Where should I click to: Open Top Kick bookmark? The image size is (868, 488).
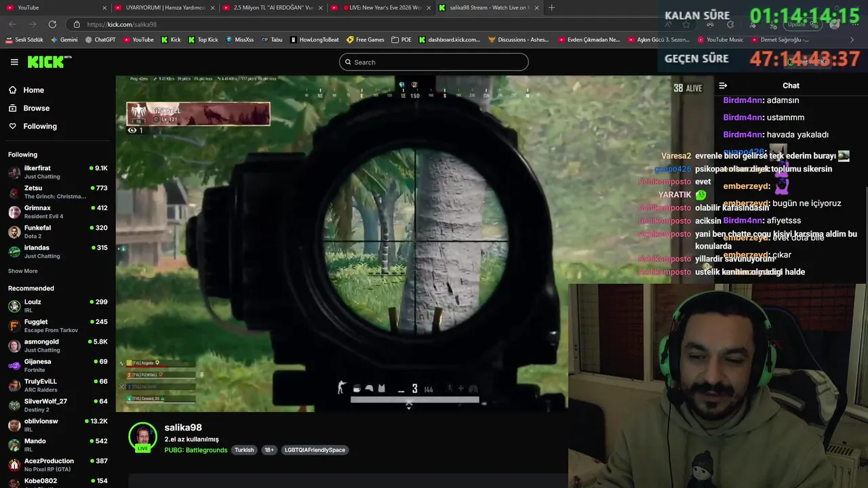point(203,40)
